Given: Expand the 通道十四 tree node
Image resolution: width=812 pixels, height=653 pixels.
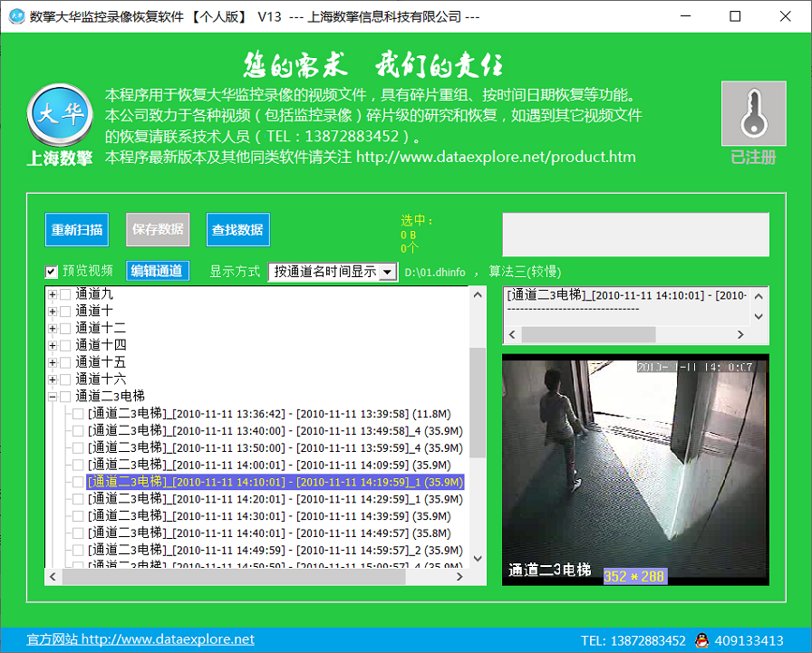Looking at the screenshot, I should [x=53, y=346].
